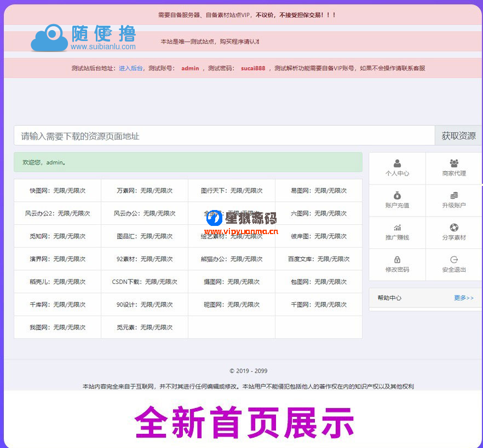The width and height of the screenshot is (483, 448).
Task: Select the 包图网 quota cell
Action: pos(319,282)
